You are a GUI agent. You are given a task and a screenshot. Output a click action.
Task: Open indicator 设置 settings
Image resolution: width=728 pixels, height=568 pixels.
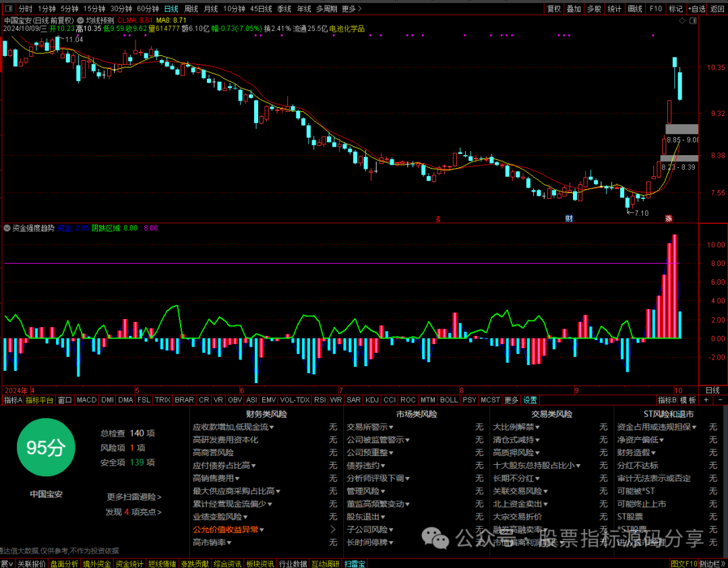[x=530, y=400]
